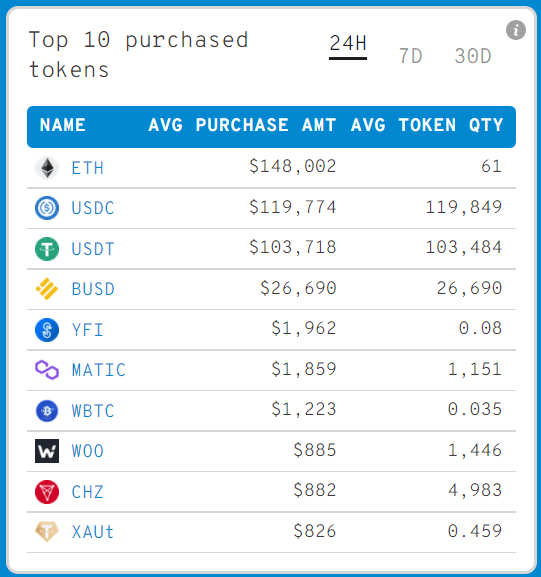Open the ETH token link
The image size is (541, 577).
click(88, 168)
